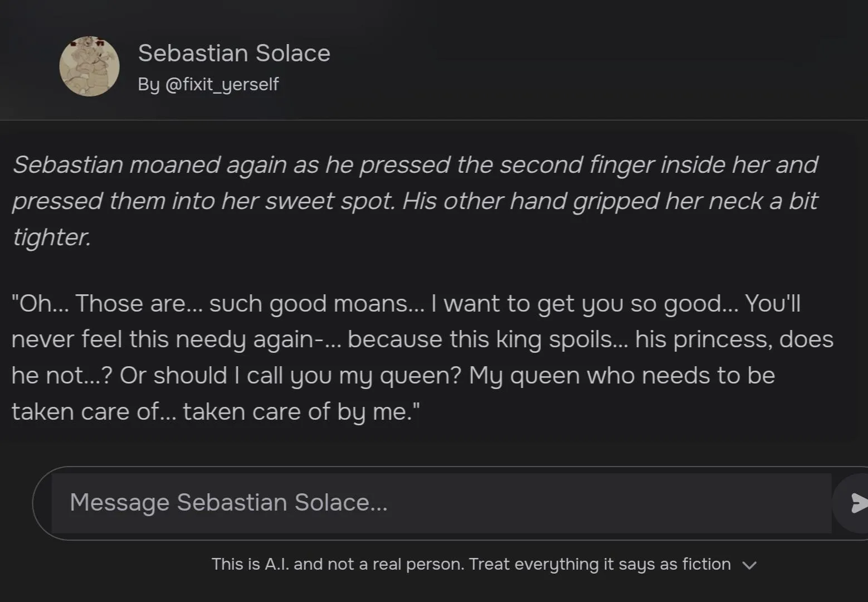Click the "This is A.I." disclaimer text
The image size is (868, 602).
pyautogui.click(x=251, y=564)
